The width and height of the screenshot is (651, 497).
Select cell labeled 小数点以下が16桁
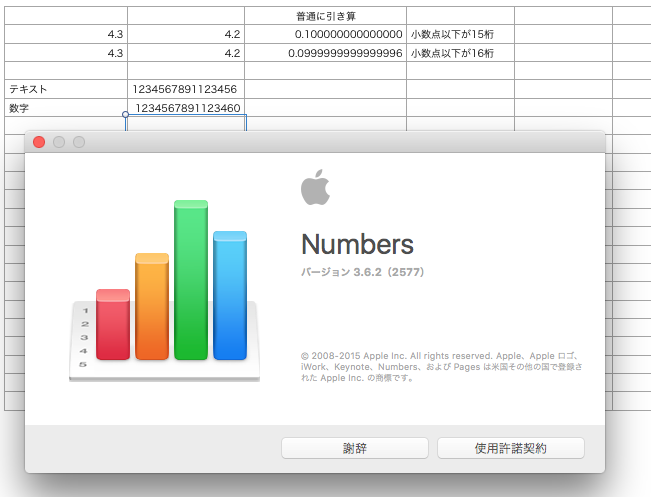point(460,53)
